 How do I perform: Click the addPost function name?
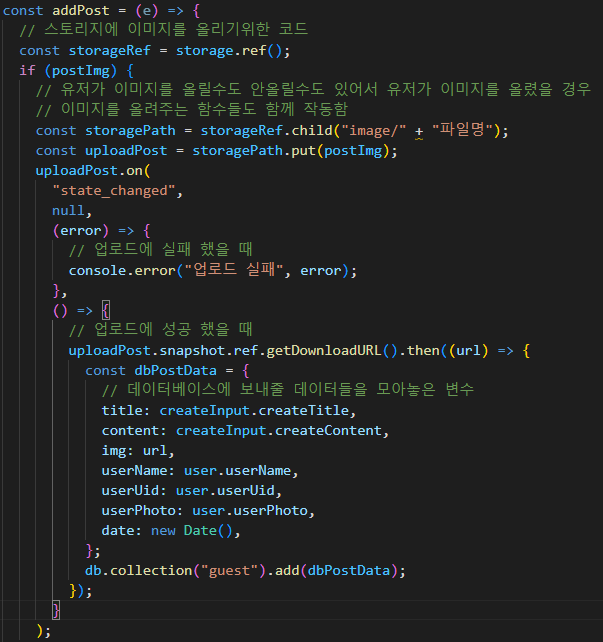coord(81,10)
